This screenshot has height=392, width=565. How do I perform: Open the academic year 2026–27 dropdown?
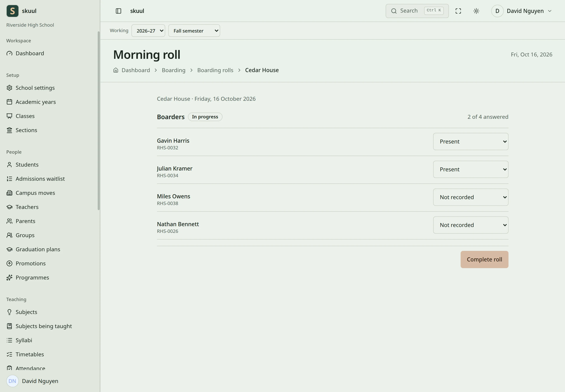[x=148, y=31]
